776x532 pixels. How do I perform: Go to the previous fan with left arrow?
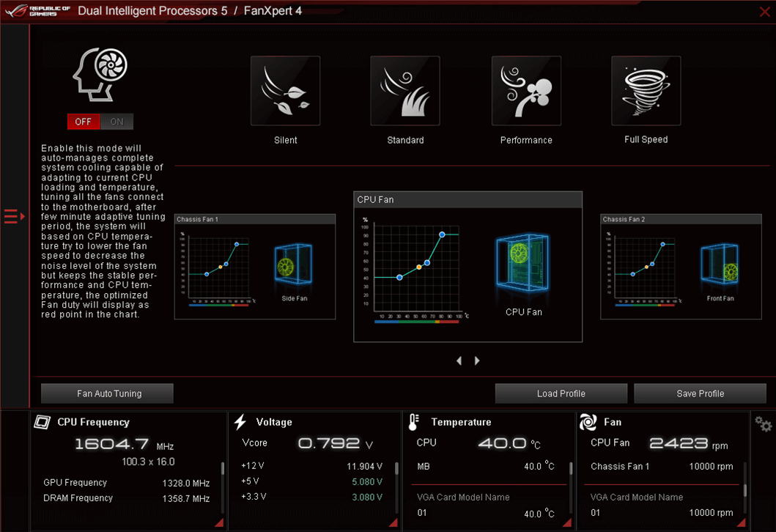coord(459,361)
